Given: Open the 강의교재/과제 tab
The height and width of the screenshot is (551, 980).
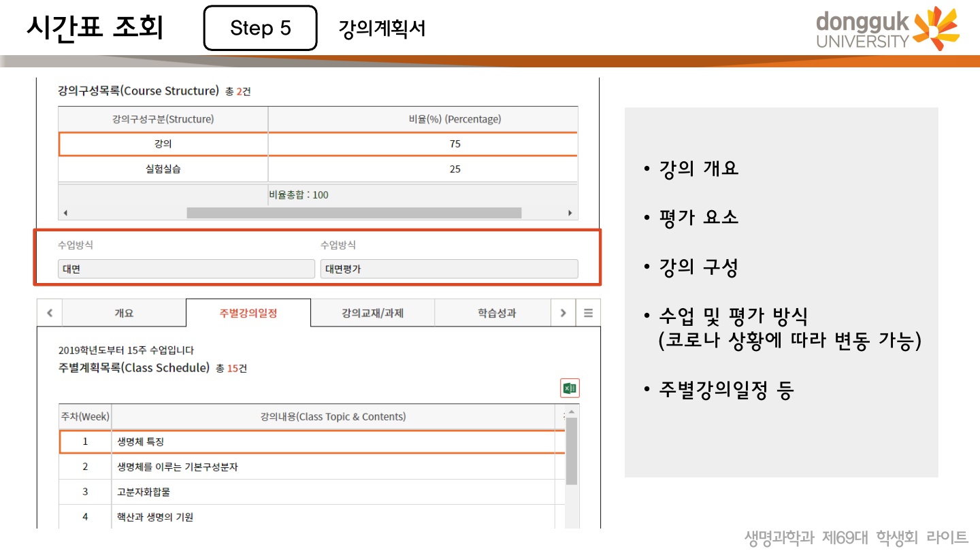Looking at the screenshot, I should pos(373,313).
